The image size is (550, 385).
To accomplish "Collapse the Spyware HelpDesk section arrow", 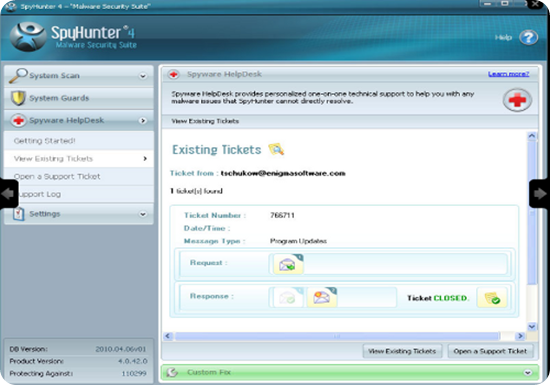I will tap(143, 121).
